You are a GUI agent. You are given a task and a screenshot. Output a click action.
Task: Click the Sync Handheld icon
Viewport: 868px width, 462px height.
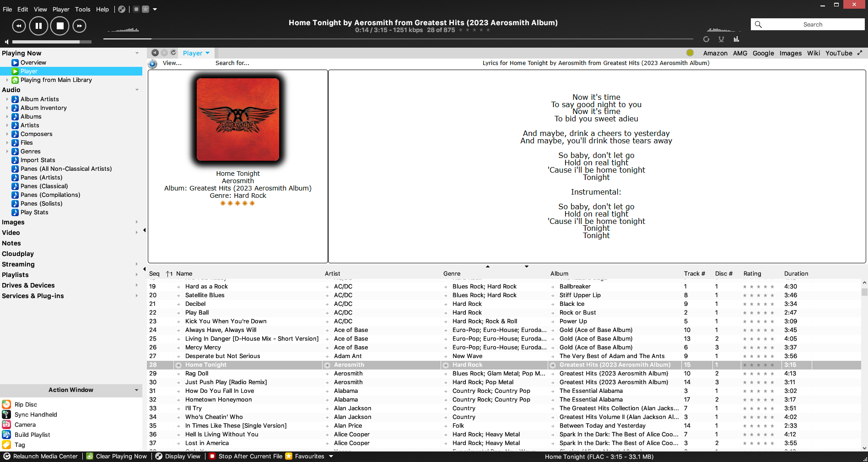click(x=6, y=414)
